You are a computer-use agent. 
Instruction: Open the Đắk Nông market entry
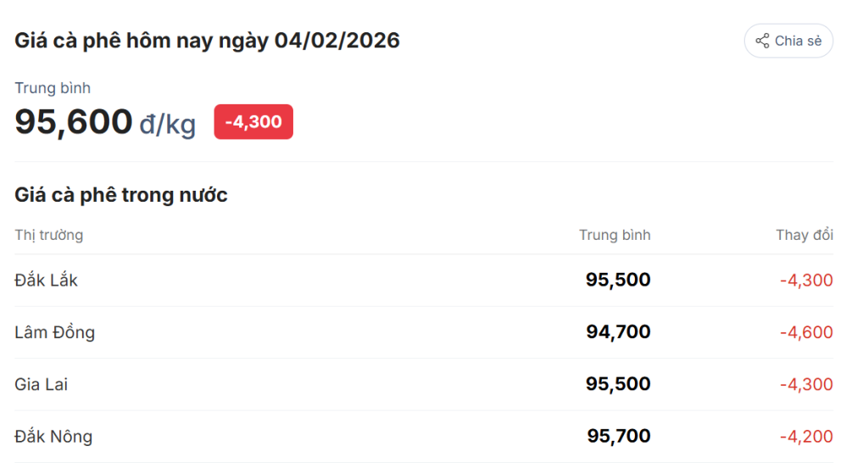pyautogui.click(x=53, y=437)
